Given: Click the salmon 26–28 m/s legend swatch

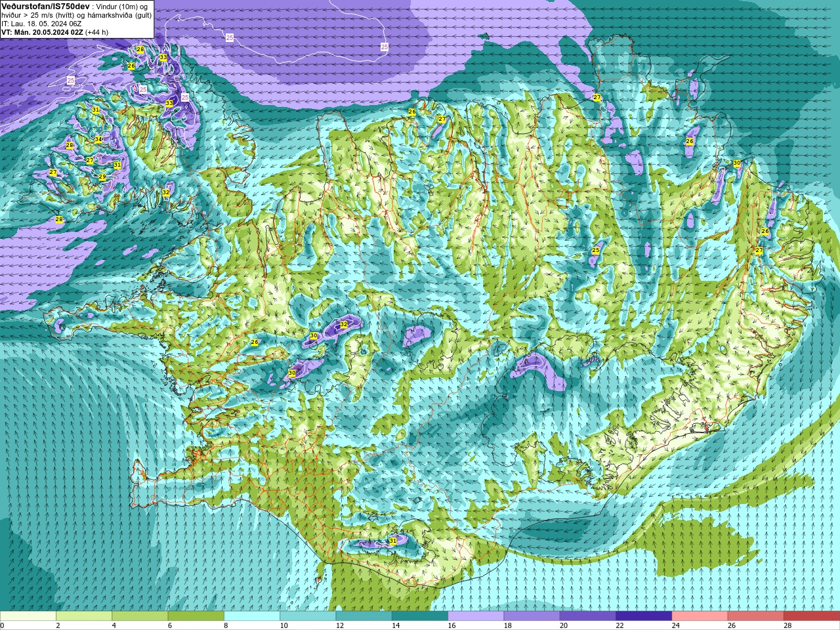Looking at the screenshot, I should [756, 616].
